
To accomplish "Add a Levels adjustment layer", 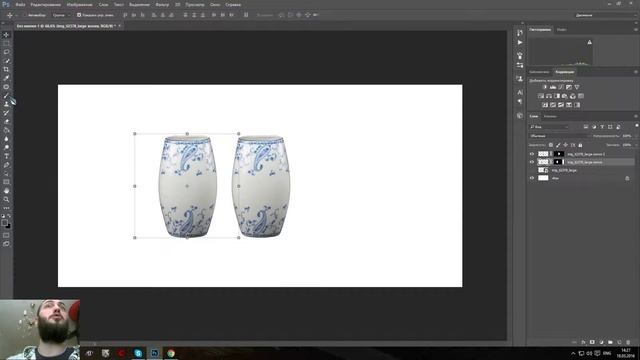I will tap(553, 87).
